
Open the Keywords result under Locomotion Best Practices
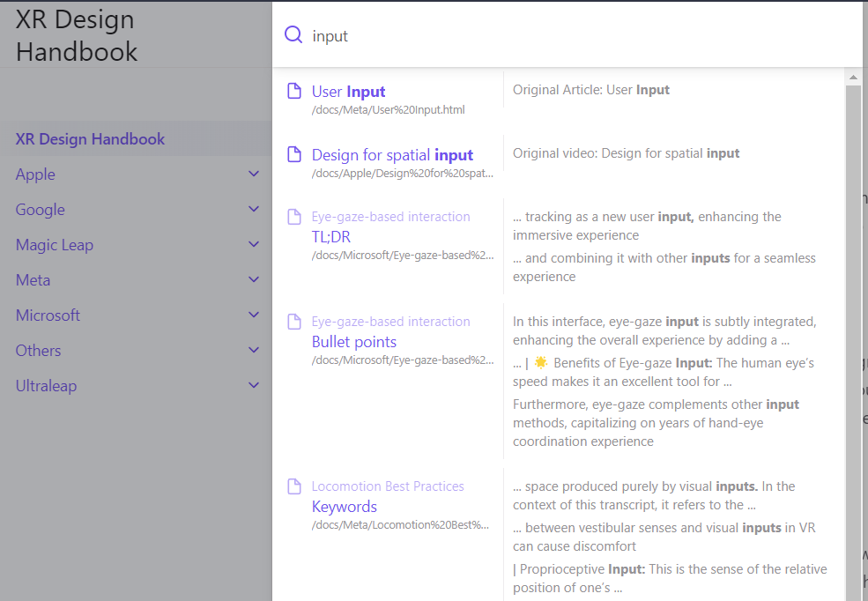coord(344,507)
